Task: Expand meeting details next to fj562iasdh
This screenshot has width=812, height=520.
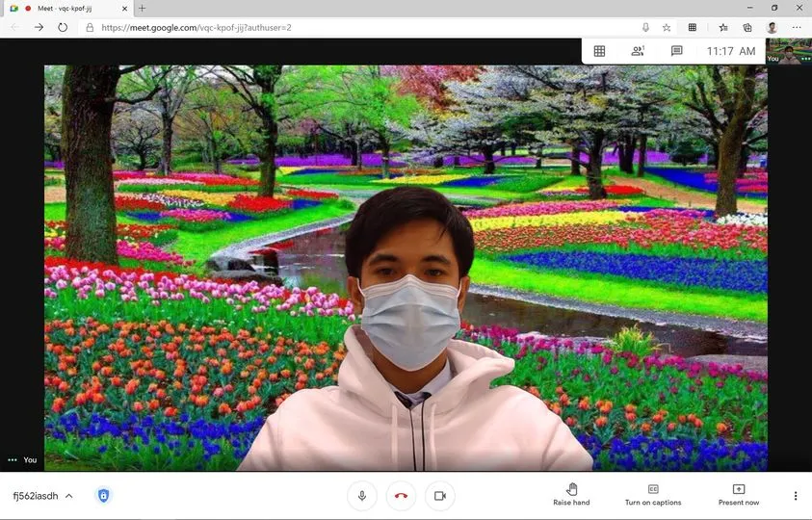Action: [68, 496]
